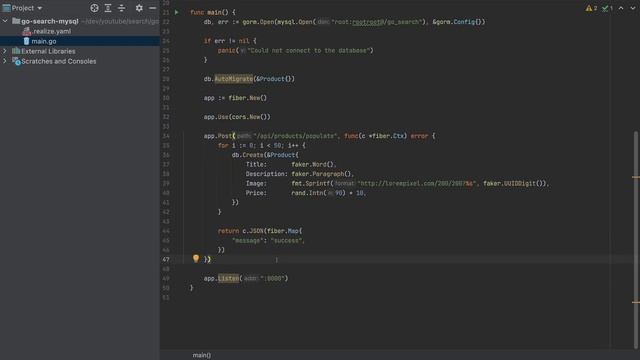This screenshot has height=360, width=640.
Task: Click "Could not connect to the database" string
Action: 309,51
